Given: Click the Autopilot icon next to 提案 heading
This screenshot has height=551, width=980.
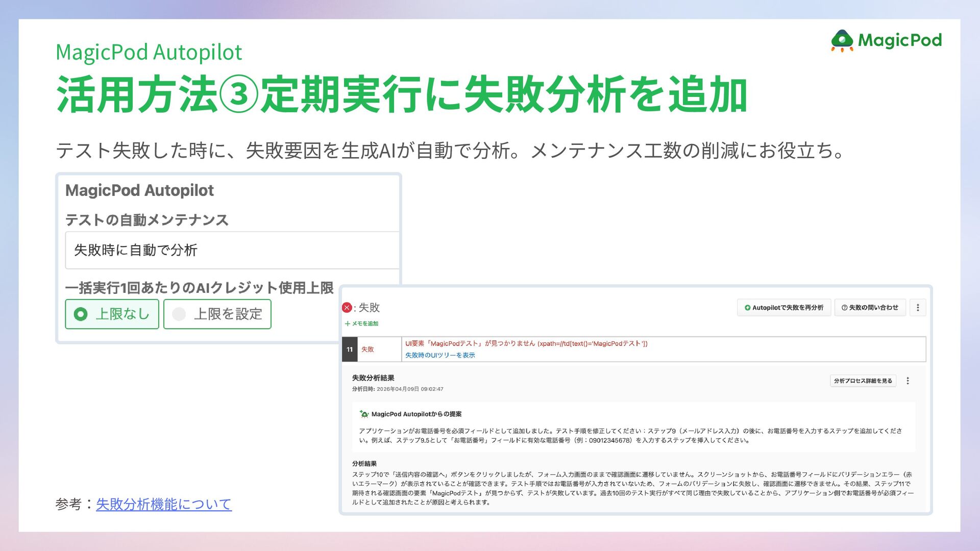Looking at the screenshot, I should (364, 414).
